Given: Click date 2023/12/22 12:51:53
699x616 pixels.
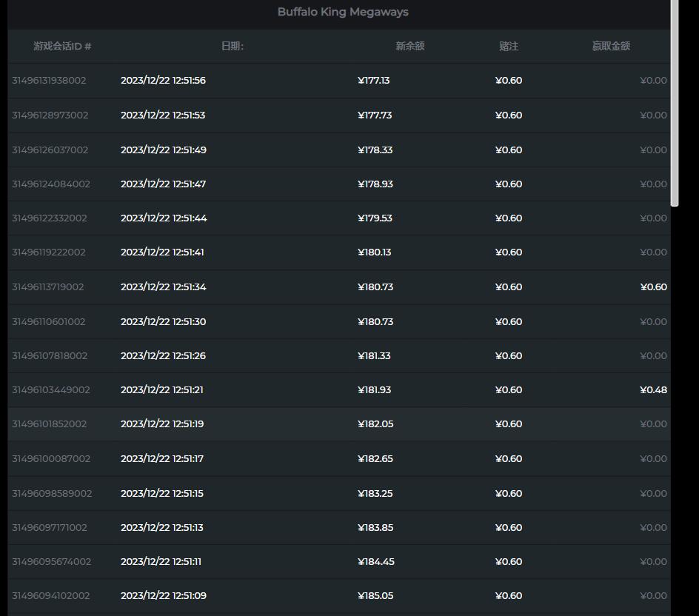Looking at the screenshot, I should point(163,115).
